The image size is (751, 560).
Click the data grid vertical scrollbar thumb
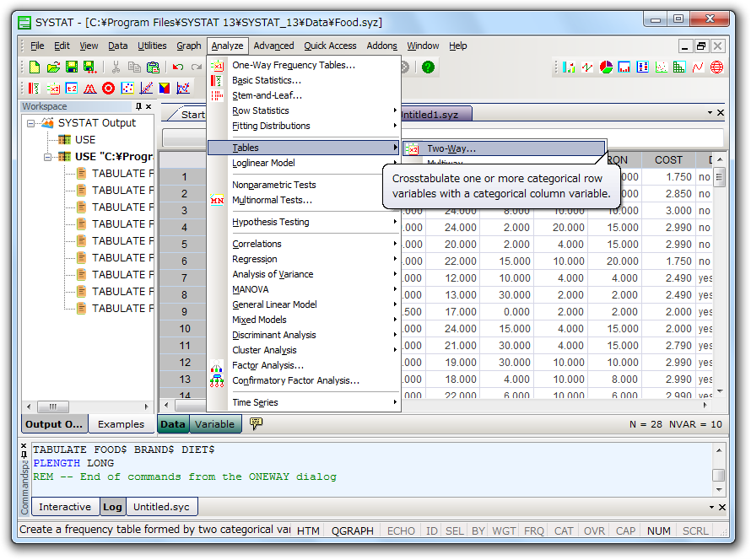pyautogui.click(x=719, y=178)
